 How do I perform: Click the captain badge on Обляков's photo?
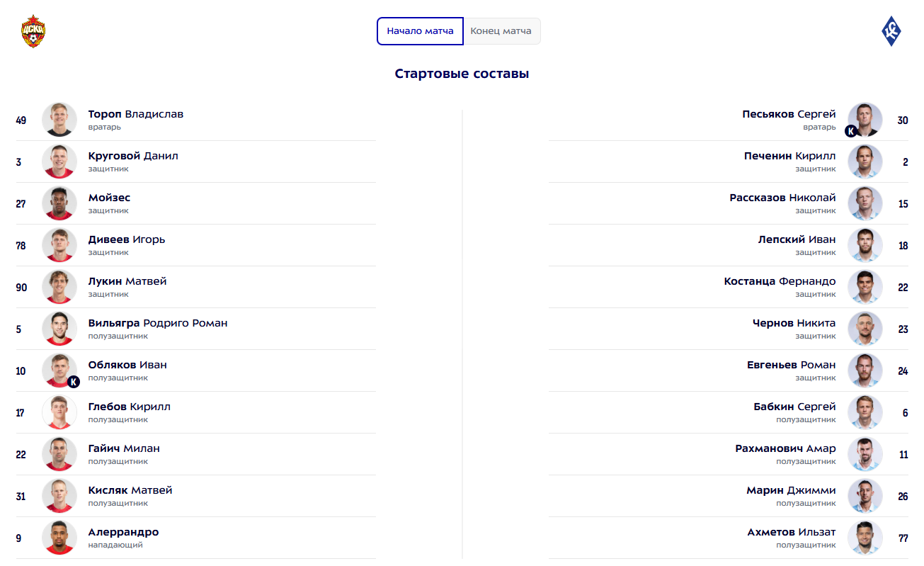pyautogui.click(x=74, y=382)
